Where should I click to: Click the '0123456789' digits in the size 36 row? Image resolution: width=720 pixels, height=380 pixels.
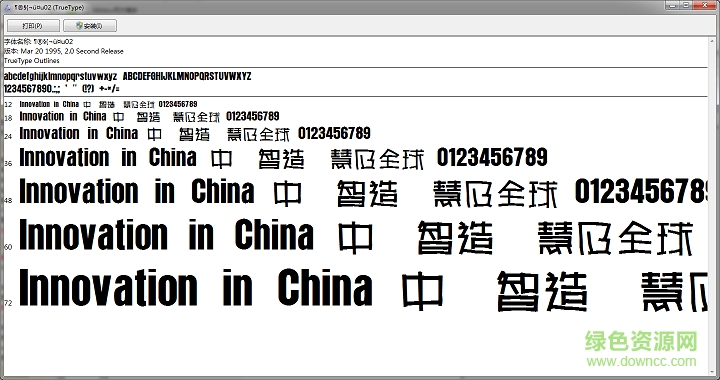pos(492,157)
